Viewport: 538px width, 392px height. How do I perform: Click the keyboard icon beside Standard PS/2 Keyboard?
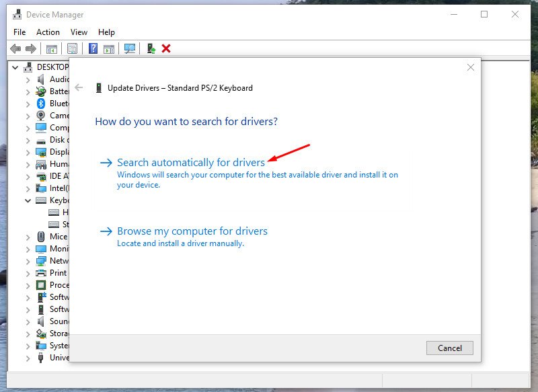[x=54, y=224]
